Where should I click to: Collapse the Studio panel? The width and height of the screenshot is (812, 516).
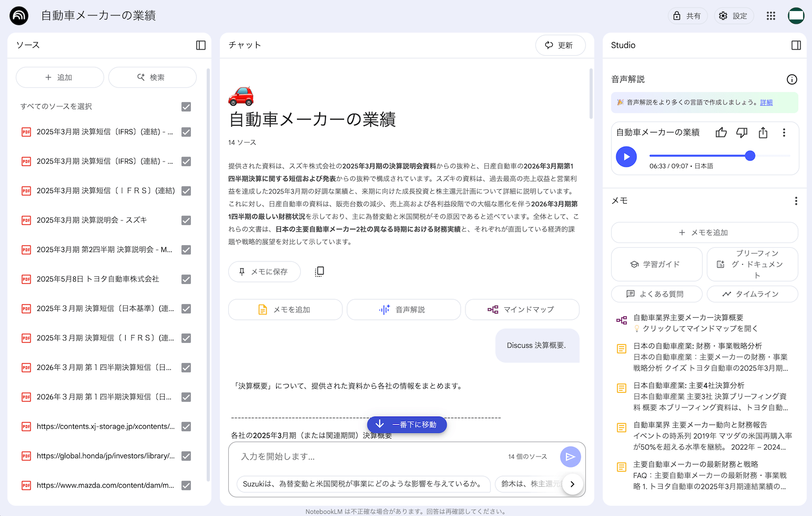[796, 45]
